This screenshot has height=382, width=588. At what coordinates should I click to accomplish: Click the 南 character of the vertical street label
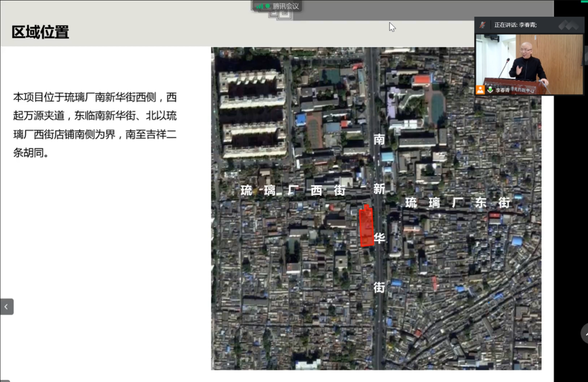click(x=379, y=139)
